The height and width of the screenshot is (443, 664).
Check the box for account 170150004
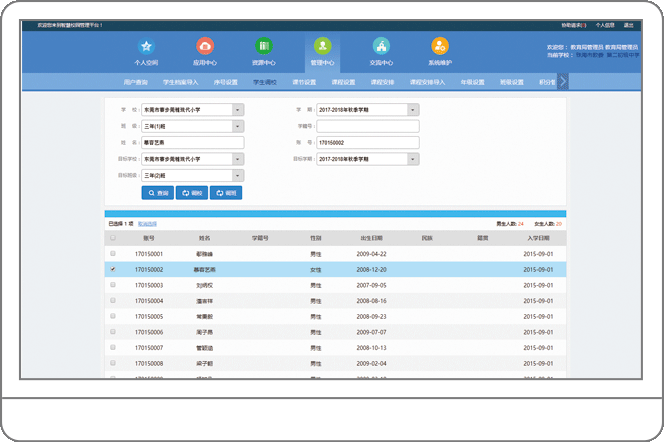pos(113,300)
